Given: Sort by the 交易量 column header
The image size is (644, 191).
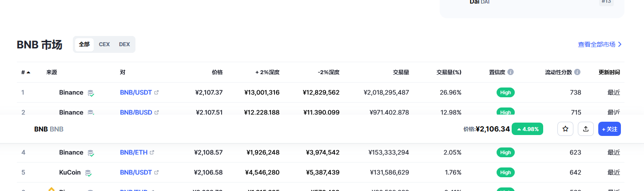Looking at the screenshot, I should tap(401, 72).
